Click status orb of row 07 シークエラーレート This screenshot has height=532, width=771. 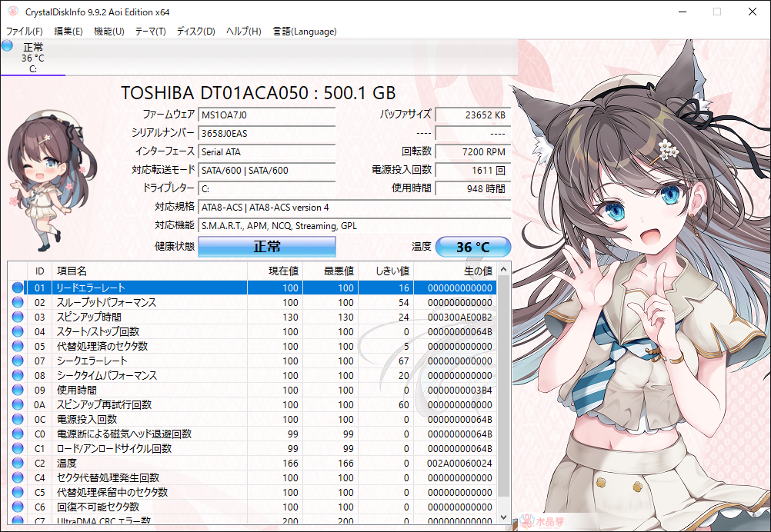coord(18,361)
